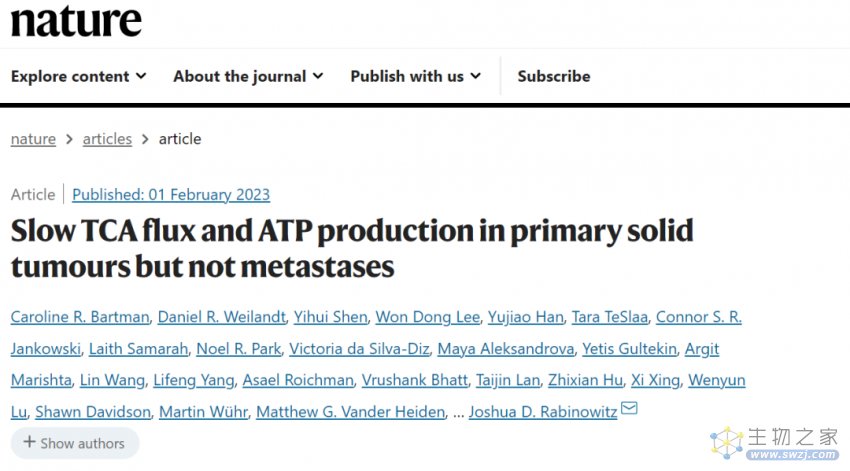Click the nature logo
This screenshot has width=850, height=471.
click(76, 21)
